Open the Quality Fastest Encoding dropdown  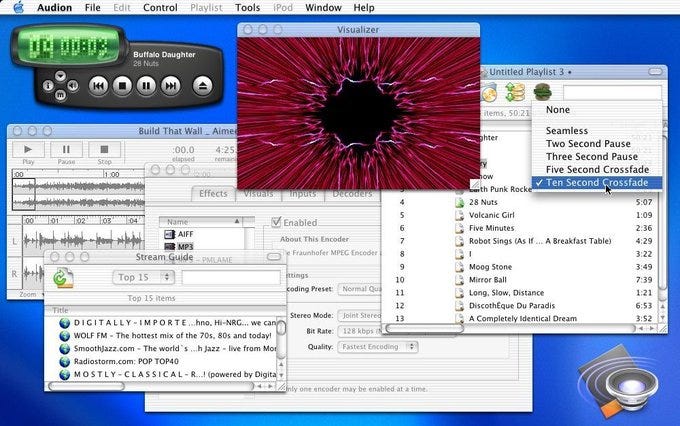click(x=378, y=347)
